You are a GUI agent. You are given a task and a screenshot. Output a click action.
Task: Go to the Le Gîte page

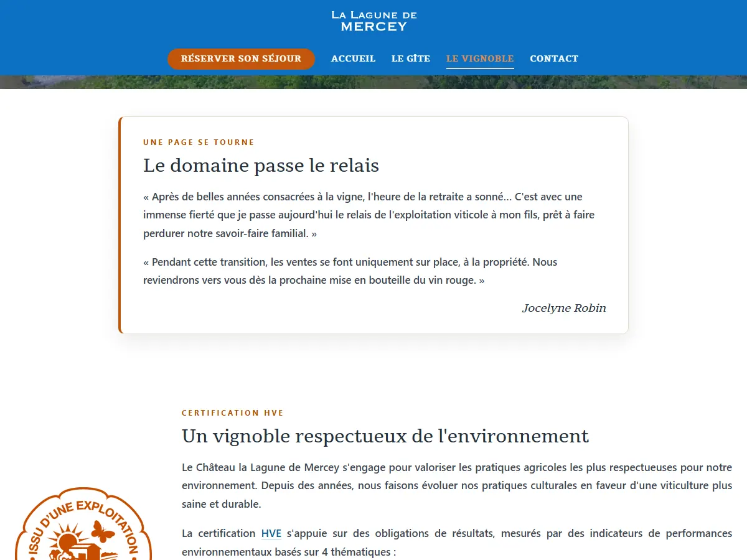[411, 58]
